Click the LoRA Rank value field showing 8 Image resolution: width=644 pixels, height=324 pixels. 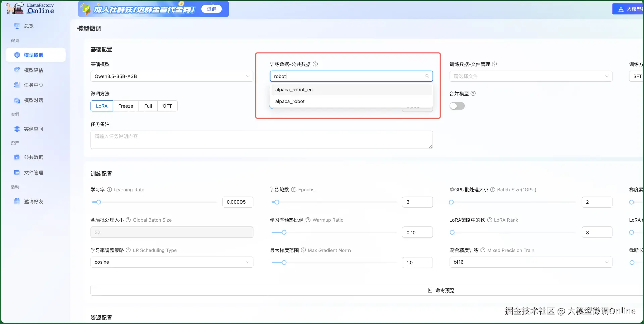click(597, 232)
